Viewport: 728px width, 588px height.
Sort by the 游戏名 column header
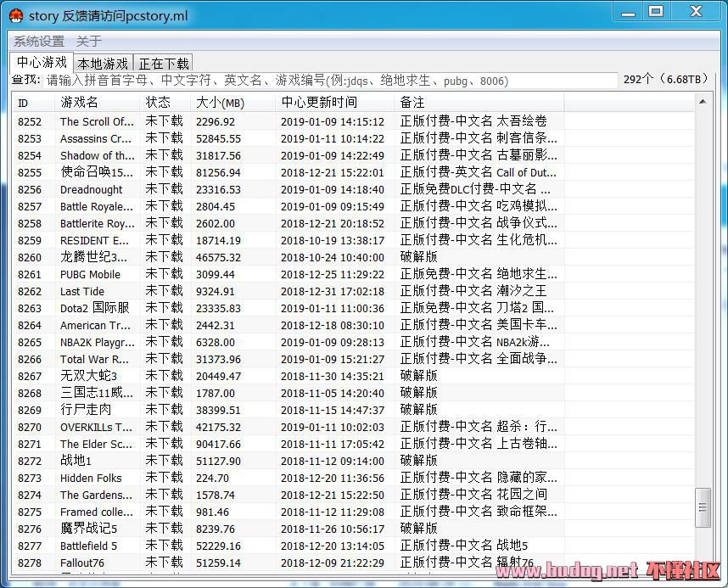pos(97,103)
